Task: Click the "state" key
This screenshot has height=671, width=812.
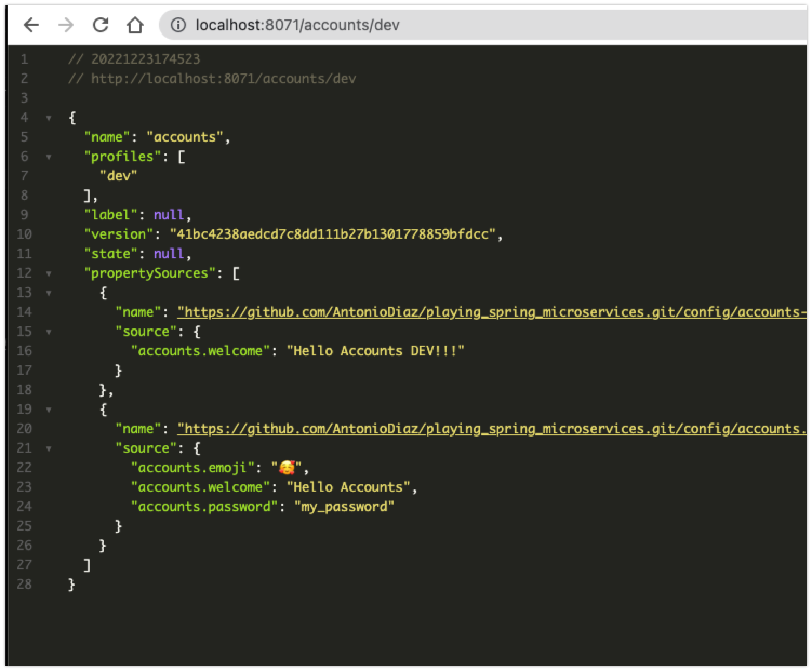Action: click(x=111, y=254)
